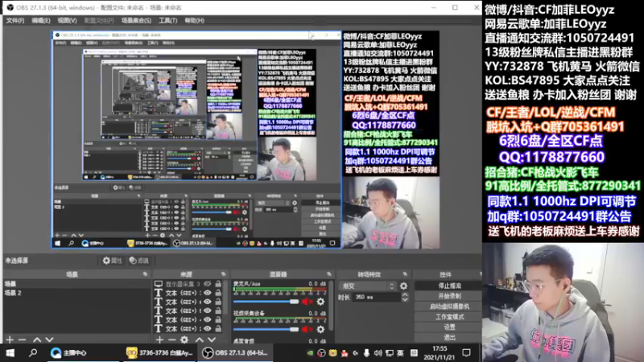Open the 主播中心 taskbar app
Image resolution: width=644 pixels, height=362 pixels.
click(x=68, y=352)
